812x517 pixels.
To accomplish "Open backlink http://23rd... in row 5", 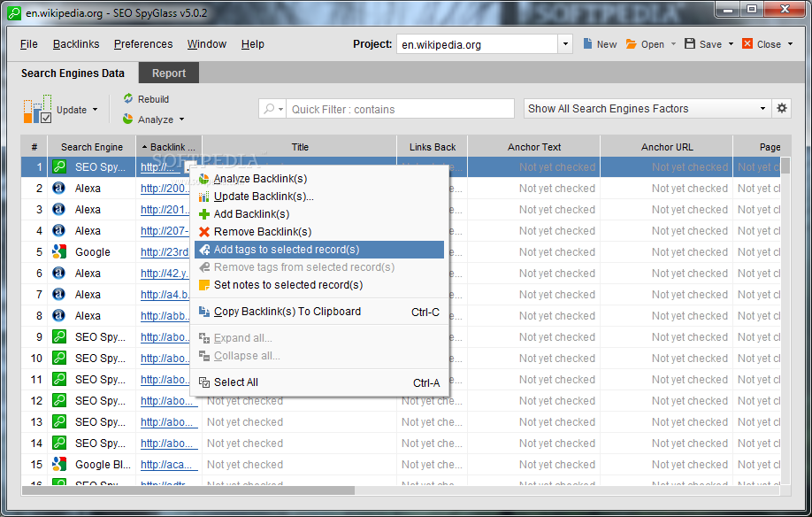I will [x=165, y=252].
